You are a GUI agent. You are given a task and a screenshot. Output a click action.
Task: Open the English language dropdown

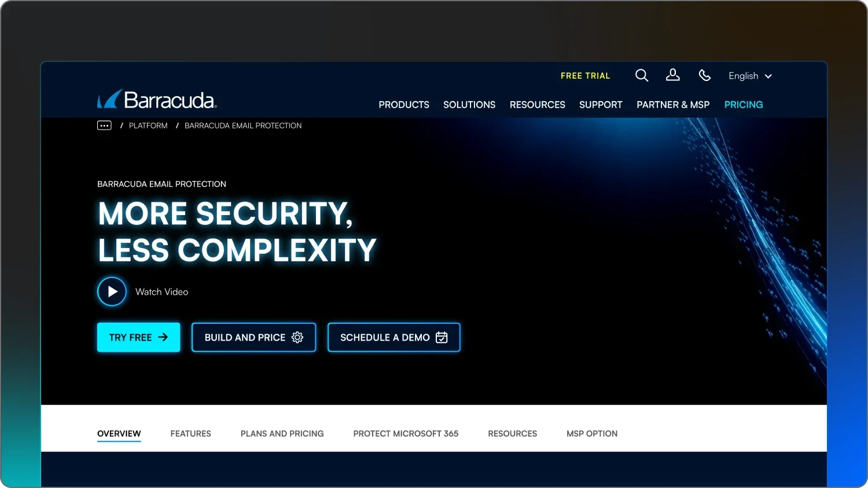coord(749,76)
